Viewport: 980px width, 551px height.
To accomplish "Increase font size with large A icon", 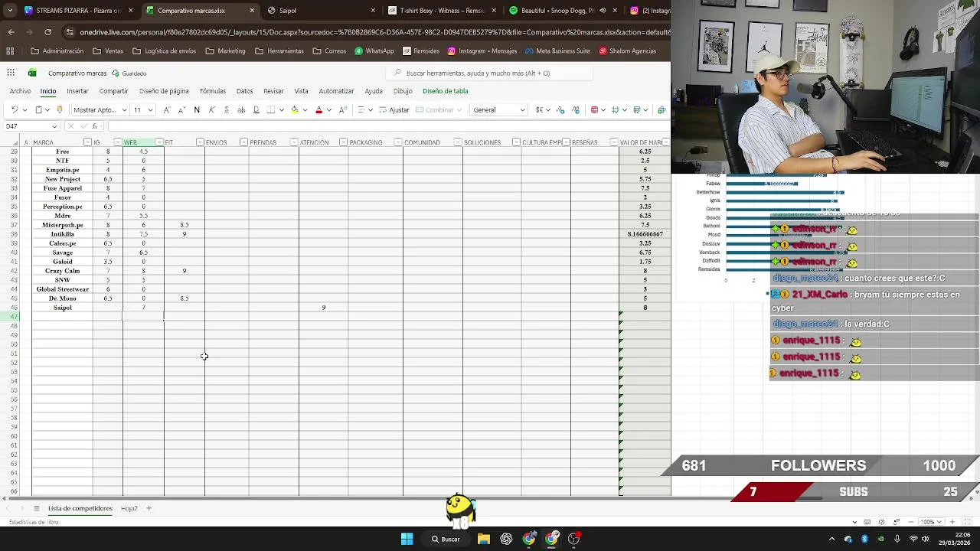I will pos(168,109).
